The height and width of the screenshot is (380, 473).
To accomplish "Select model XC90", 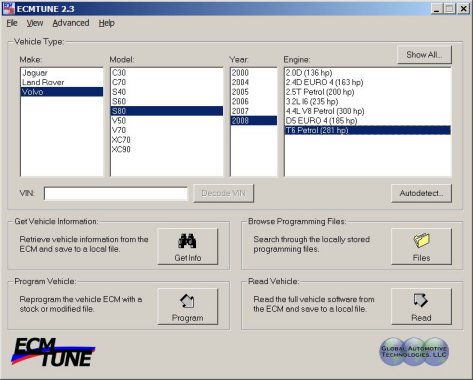I will coord(167,149).
